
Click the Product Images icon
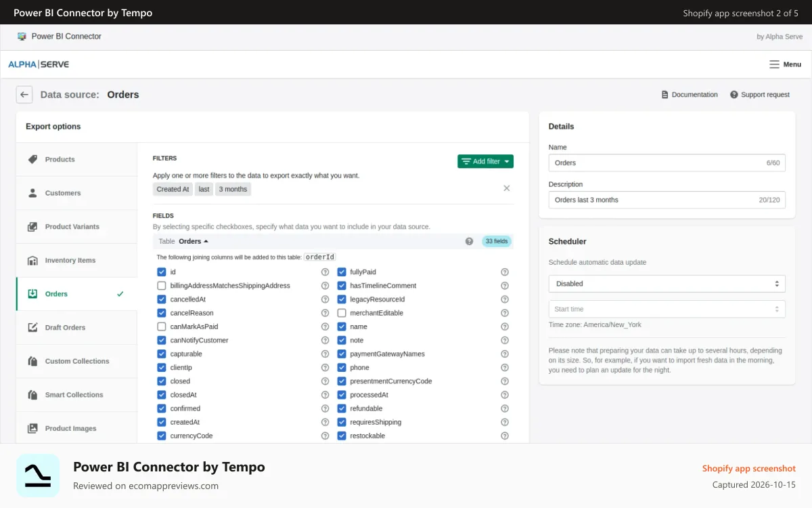point(32,429)
